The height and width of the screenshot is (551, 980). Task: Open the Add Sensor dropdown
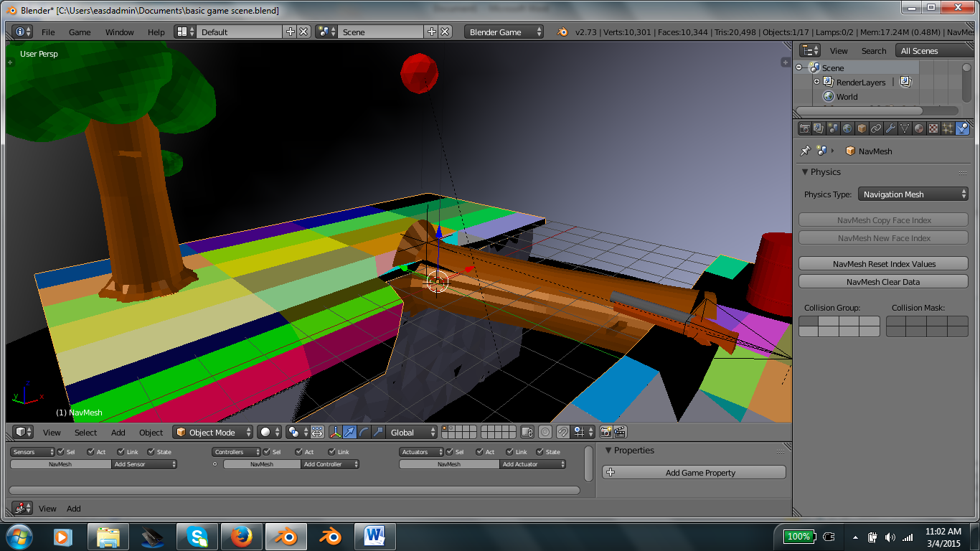[x=144, y=464]
